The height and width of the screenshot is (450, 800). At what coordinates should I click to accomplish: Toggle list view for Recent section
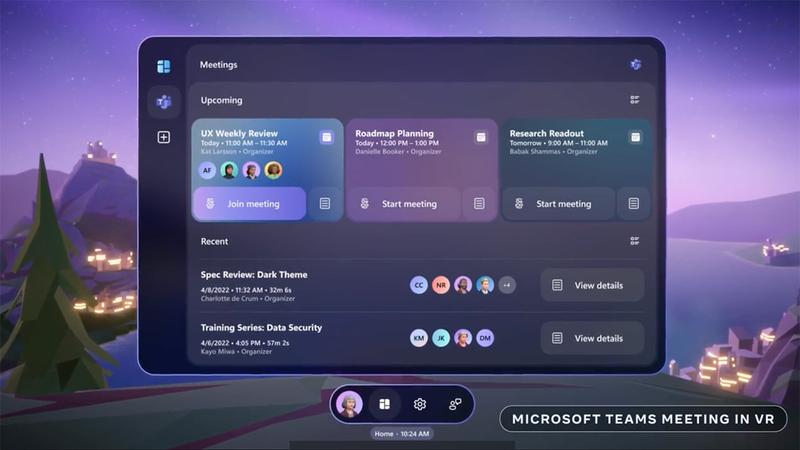pos(635,241)
